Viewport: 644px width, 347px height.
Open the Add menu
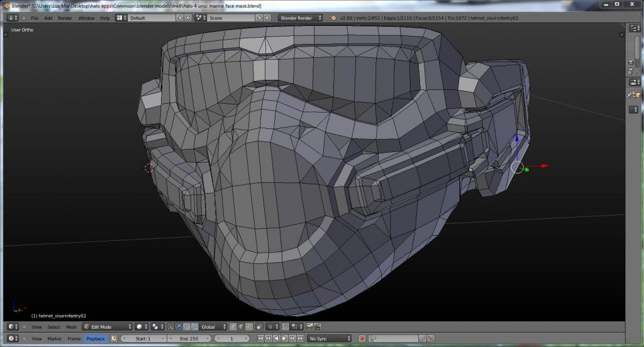tap(48, 18)
